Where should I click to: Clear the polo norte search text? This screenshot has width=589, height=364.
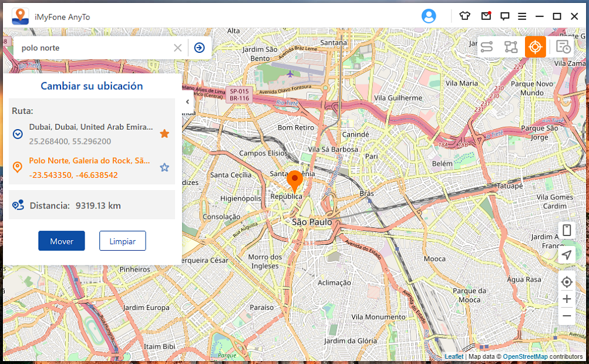click(x=178, y=48)
